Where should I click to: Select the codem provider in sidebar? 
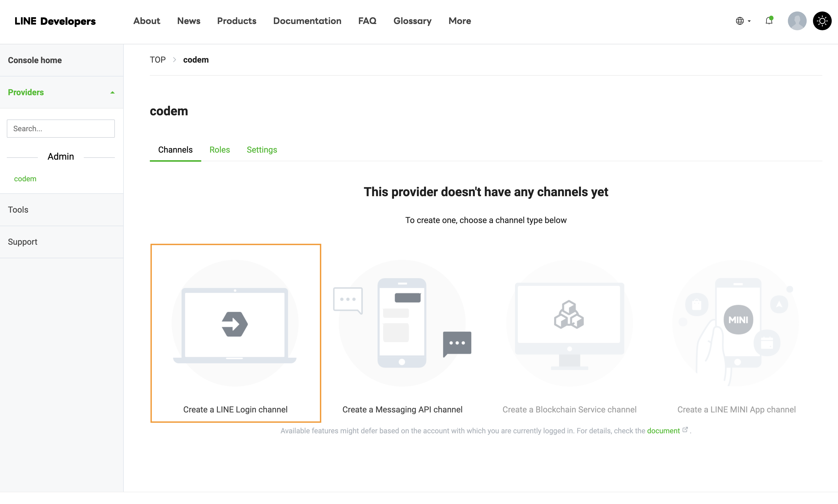tap(25, 179)
